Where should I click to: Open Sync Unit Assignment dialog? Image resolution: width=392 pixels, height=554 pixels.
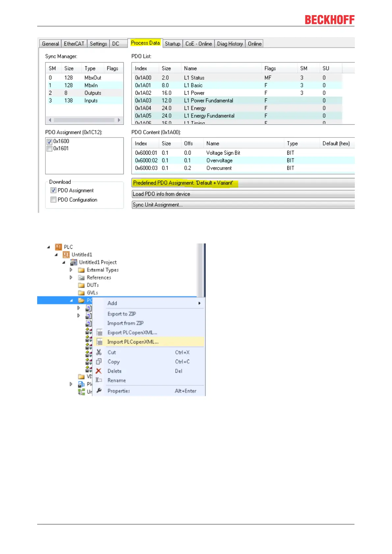click(x=243, y=205)
